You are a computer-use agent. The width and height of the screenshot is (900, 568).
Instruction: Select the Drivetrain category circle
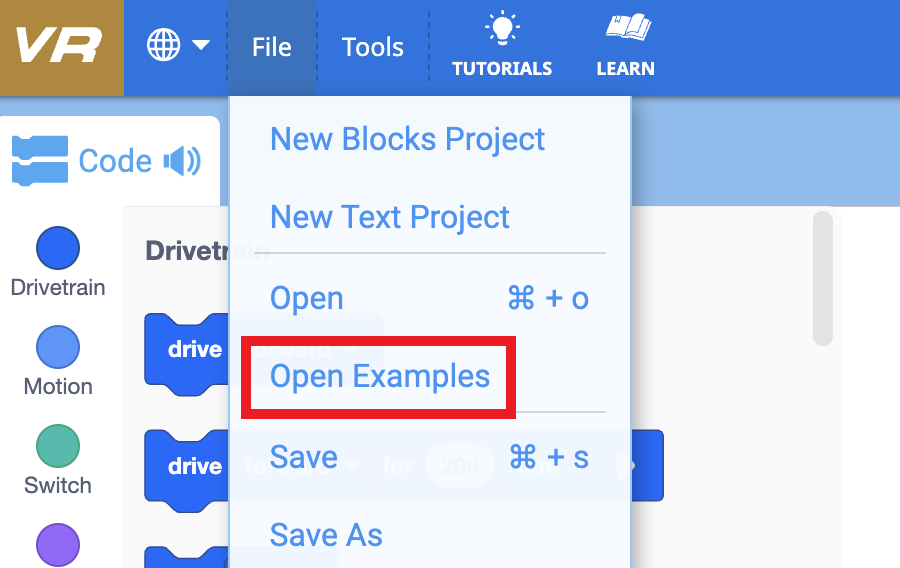(x=58, y=248)
